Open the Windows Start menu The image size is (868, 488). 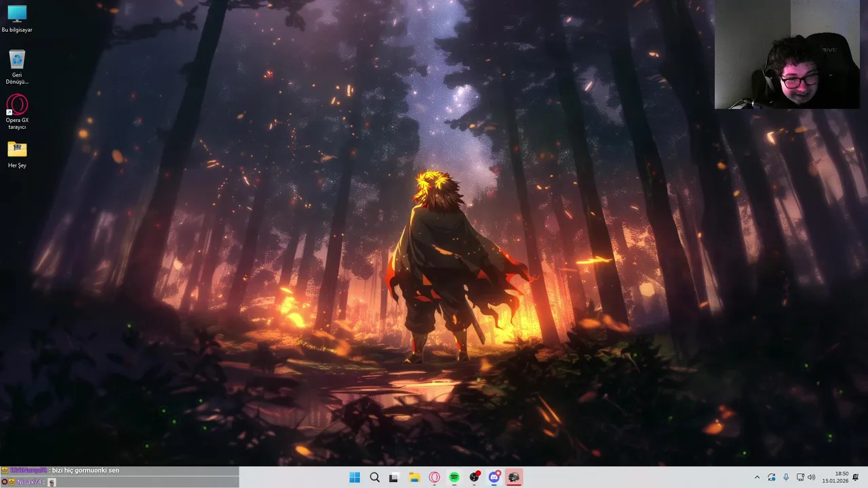pos(355,477)
